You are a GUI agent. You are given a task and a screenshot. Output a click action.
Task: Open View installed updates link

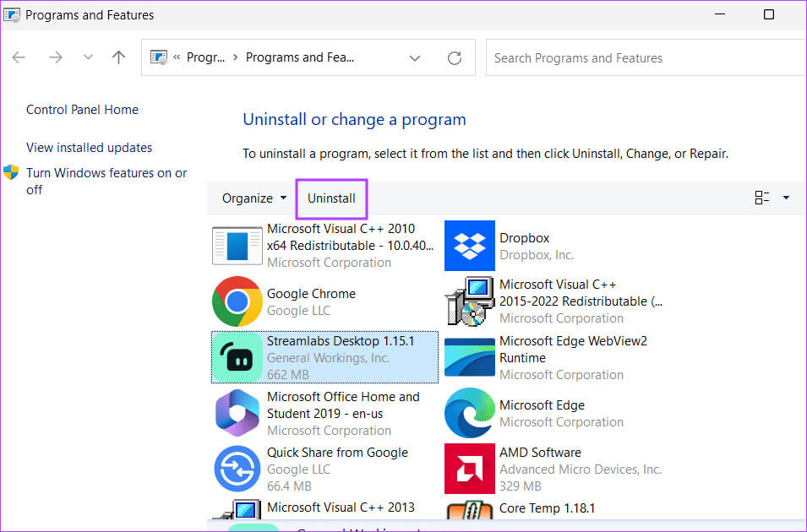coord(89,148)
